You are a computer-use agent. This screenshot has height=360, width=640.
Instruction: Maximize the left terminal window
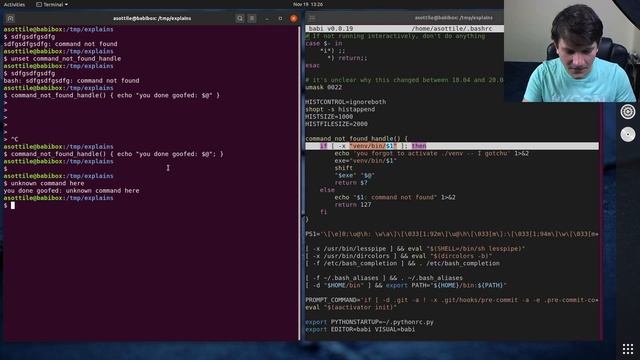coord(280,18)
